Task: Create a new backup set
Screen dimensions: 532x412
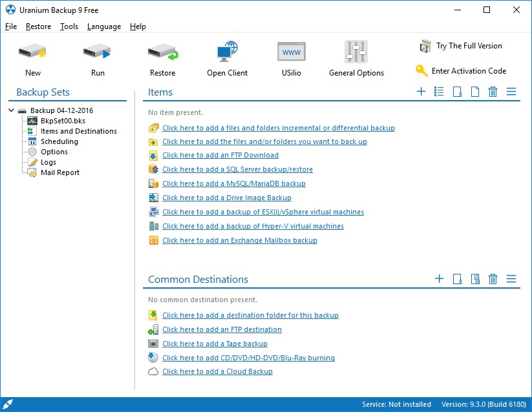Action: pyautogui.click(x=32, y=56)
